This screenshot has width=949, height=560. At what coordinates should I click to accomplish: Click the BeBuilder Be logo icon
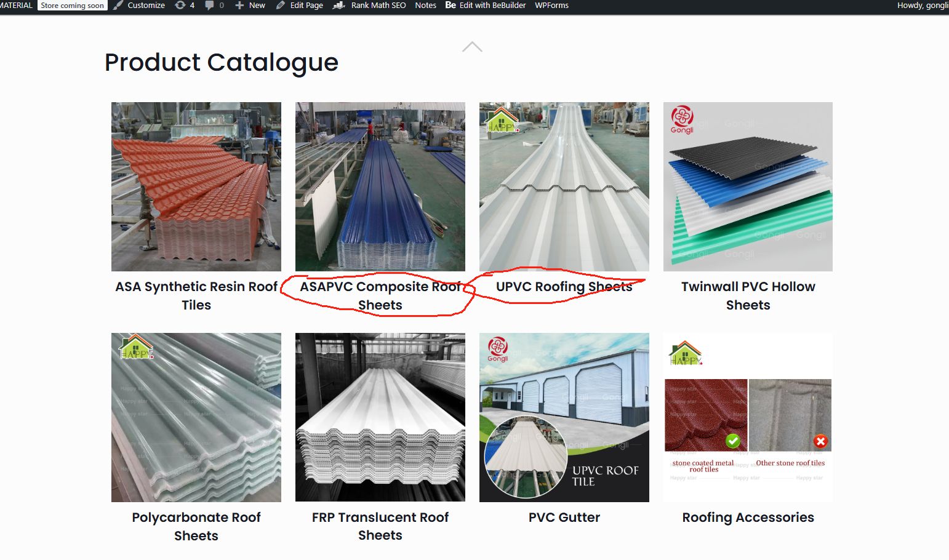tap(450, 6)
